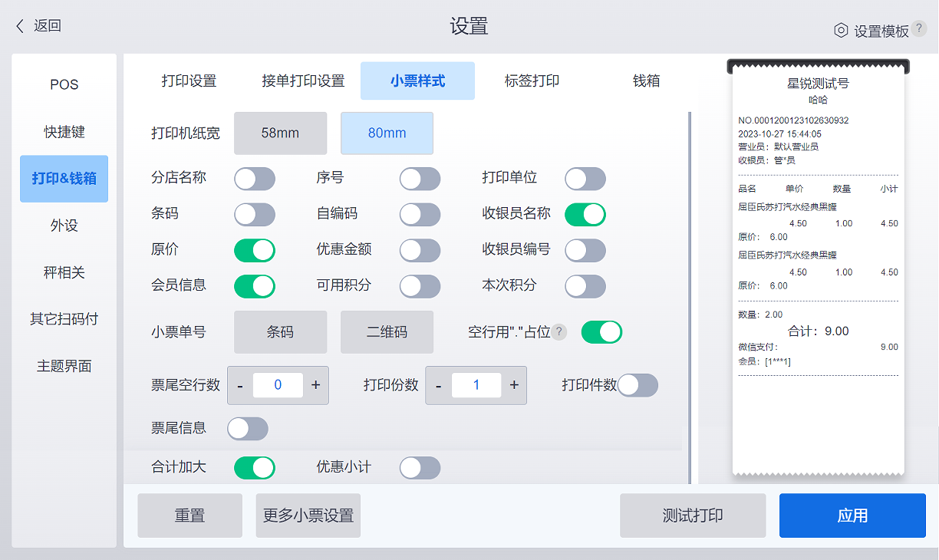
Task: Enable the 票尾信息 switch
Action: pos(248,429)
